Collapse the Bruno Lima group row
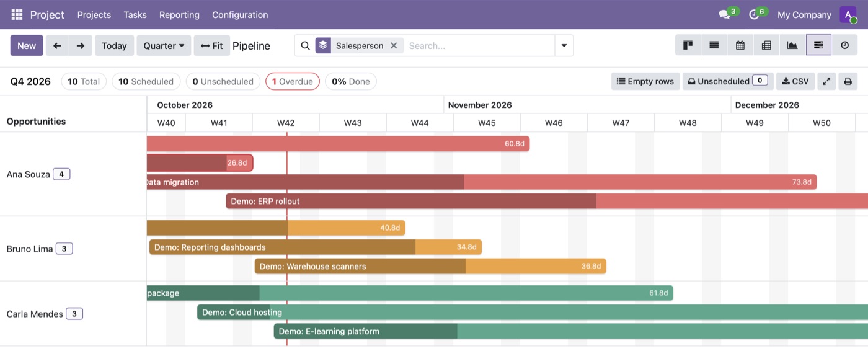This screenshot has width=868, height=351. point(73,249)
